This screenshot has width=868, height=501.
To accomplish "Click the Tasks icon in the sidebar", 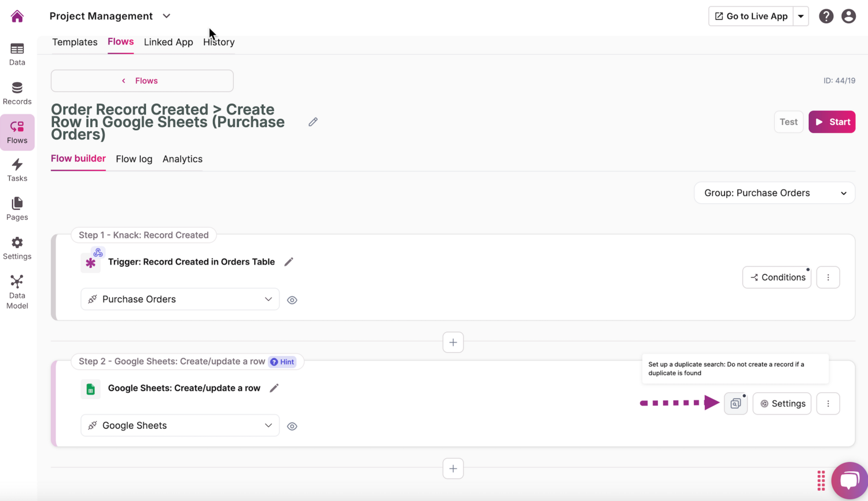I will pyautogui.click(x=17, y=170).
